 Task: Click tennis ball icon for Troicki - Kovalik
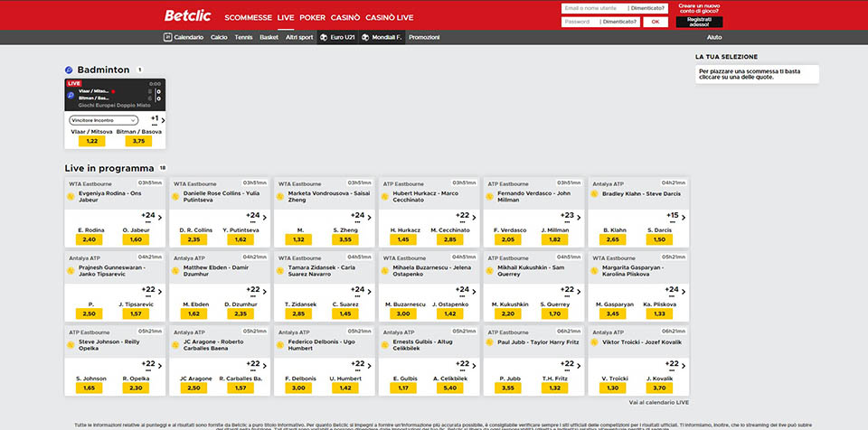594,342
